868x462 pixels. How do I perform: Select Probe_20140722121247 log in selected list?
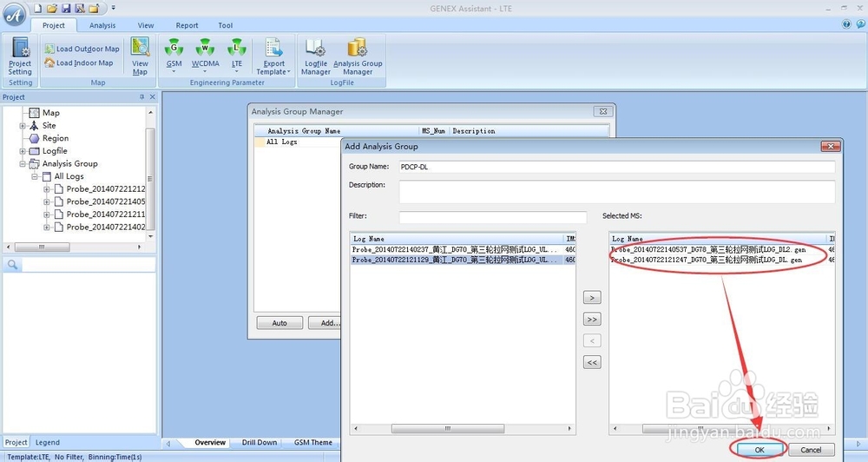tap(722, 260)
